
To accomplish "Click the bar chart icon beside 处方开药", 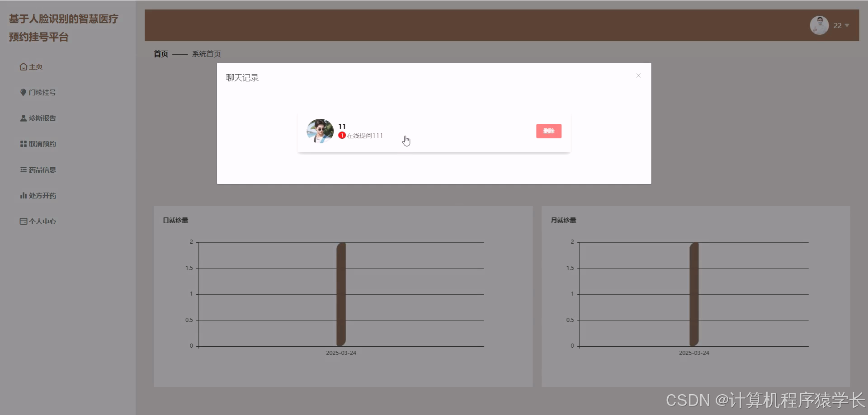I will [24, 195].
